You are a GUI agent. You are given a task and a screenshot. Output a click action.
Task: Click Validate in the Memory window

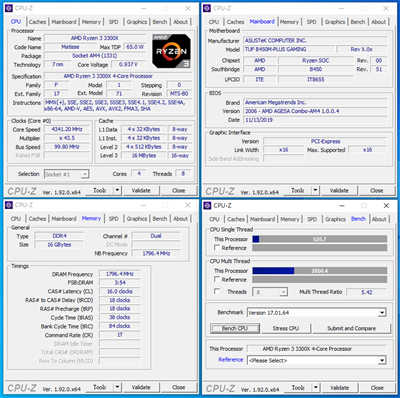(x=141, y=387)
